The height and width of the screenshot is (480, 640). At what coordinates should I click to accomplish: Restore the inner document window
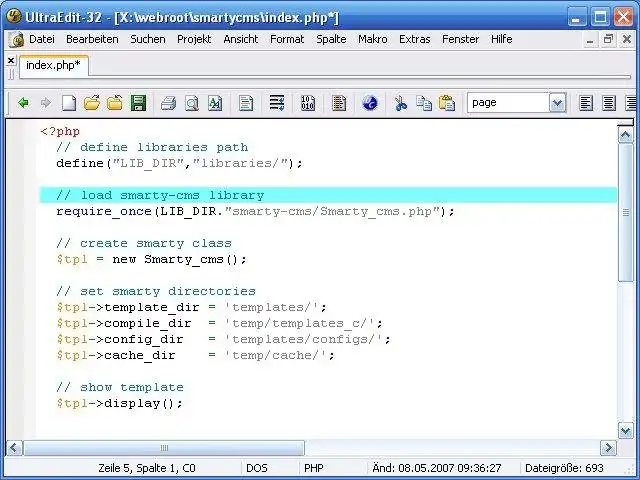click(x=608, y=40)
